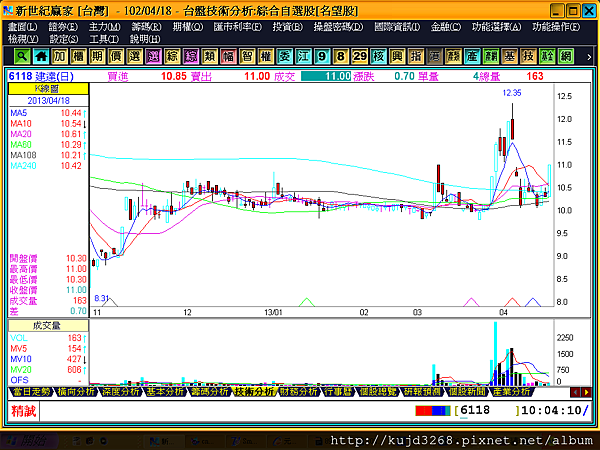Open the yellow 綜 toolbar icon
This screenshot has width=600, height=450.
click(x=172, y=57)
